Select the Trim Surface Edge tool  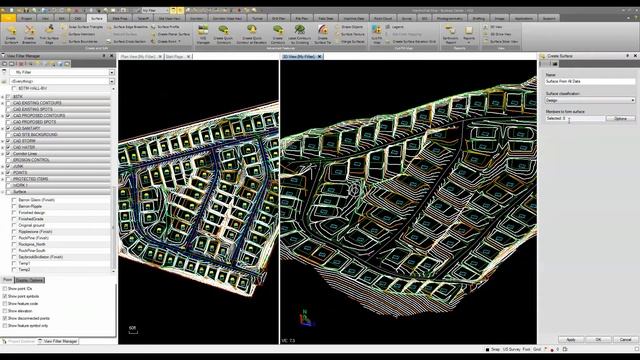coord(49,34)
